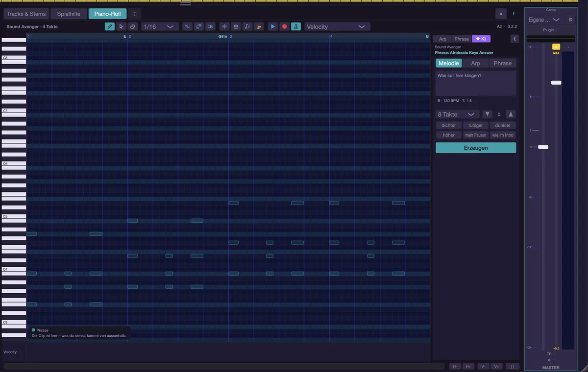The height and width of the screenshot is (372, 588).
Task: Open the 8 Takte length dropdown
Action: [x=458, y=114]
